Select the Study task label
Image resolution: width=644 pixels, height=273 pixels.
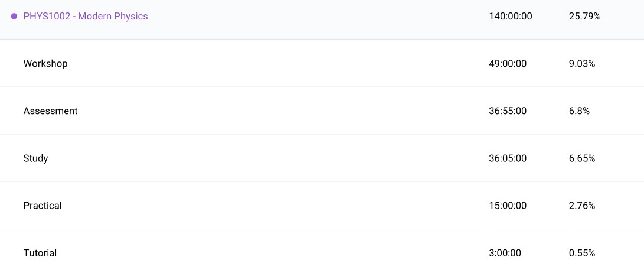pos(35,158)
